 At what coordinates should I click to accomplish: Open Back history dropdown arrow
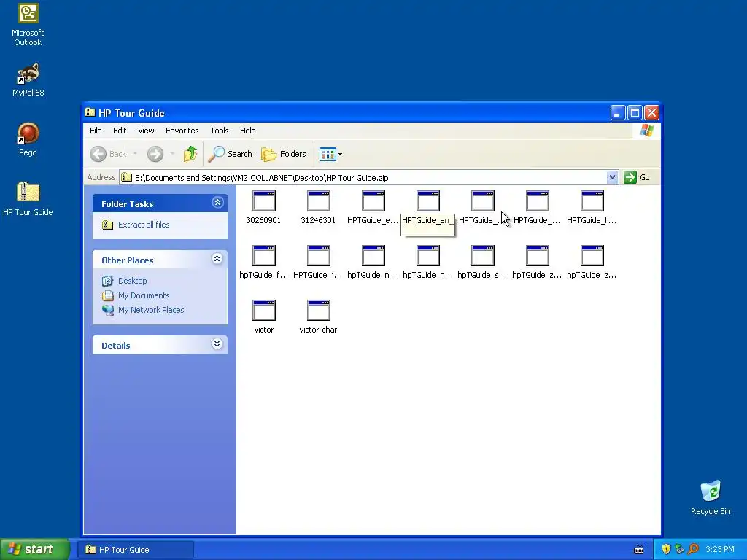click(x=135, y=154)
